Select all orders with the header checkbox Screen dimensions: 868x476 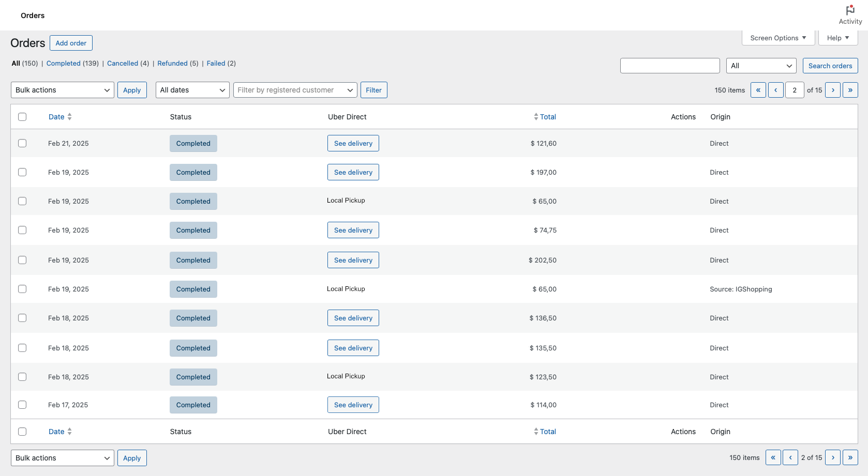[x=22, y=117]
